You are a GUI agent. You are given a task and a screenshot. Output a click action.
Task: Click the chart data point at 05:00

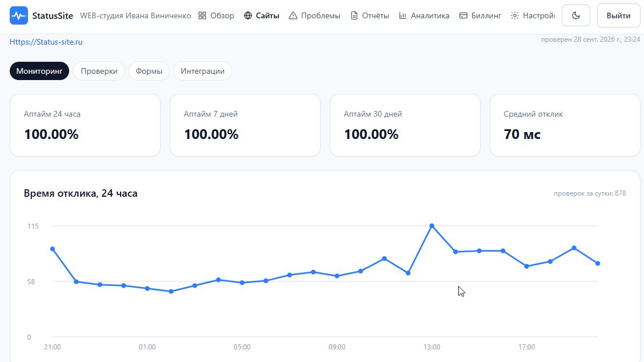tap(242, 283)
